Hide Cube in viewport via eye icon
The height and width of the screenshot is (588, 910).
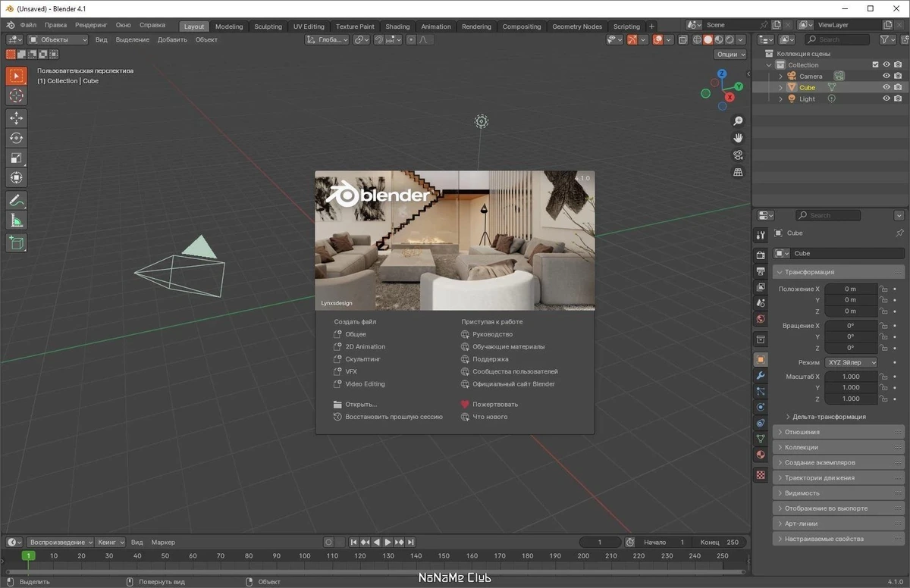click(x=886, y=87)
